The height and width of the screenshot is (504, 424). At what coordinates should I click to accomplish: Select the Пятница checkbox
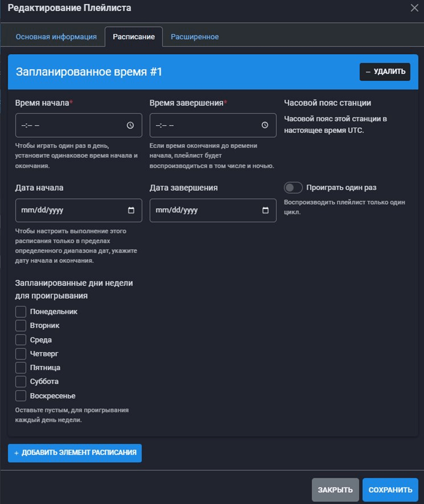coord(21,368)
